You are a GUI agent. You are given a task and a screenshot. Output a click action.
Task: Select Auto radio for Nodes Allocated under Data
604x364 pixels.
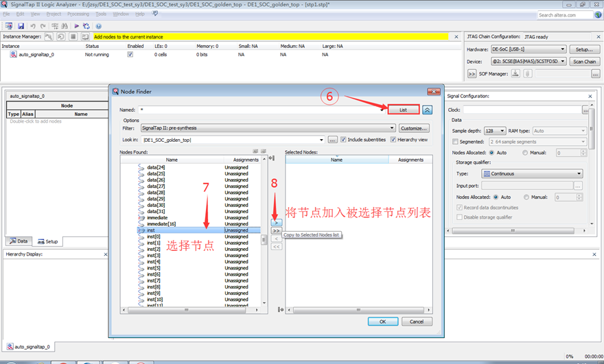[x=491, y=153]
